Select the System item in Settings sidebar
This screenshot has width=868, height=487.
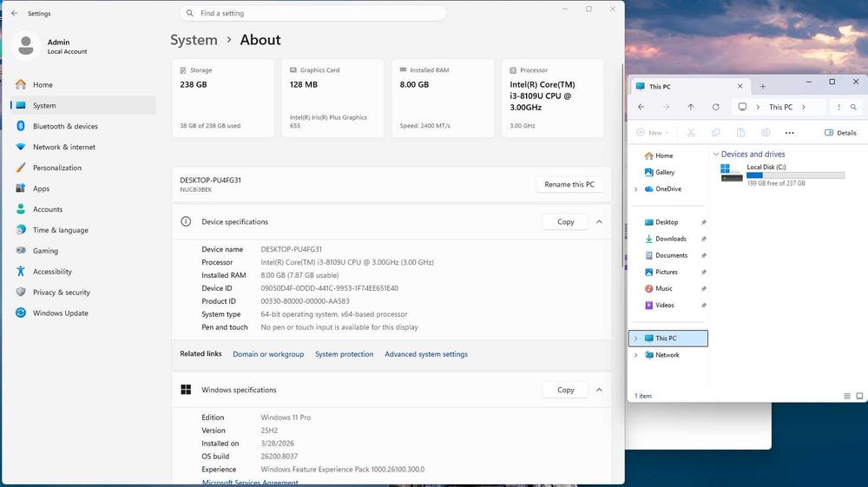pyautogui.click(x=83, y=106)
